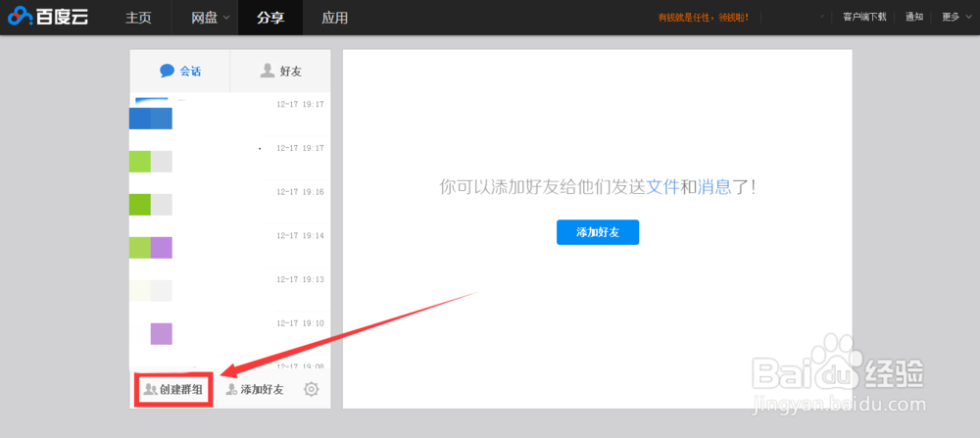Open 通知 notifications
The width and height of the screenshot is (980, 438).
(x=913, y=17)
